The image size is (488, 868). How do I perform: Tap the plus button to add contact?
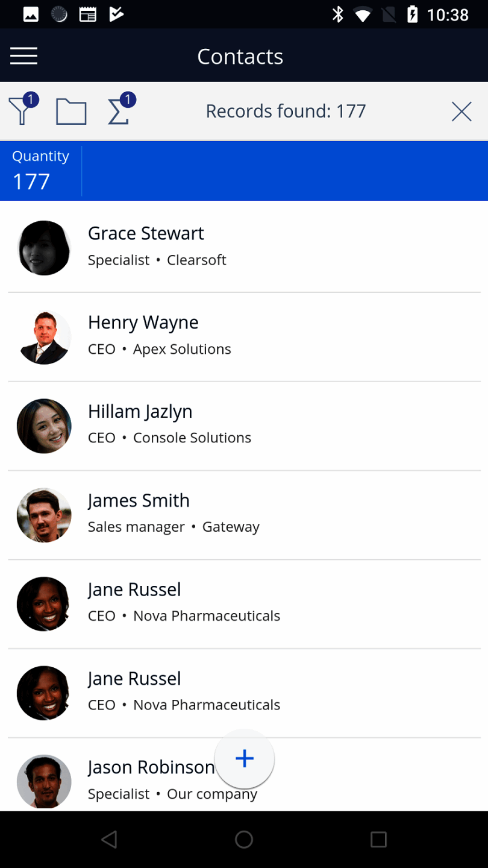pyautogui.click(x=245, y=758)
